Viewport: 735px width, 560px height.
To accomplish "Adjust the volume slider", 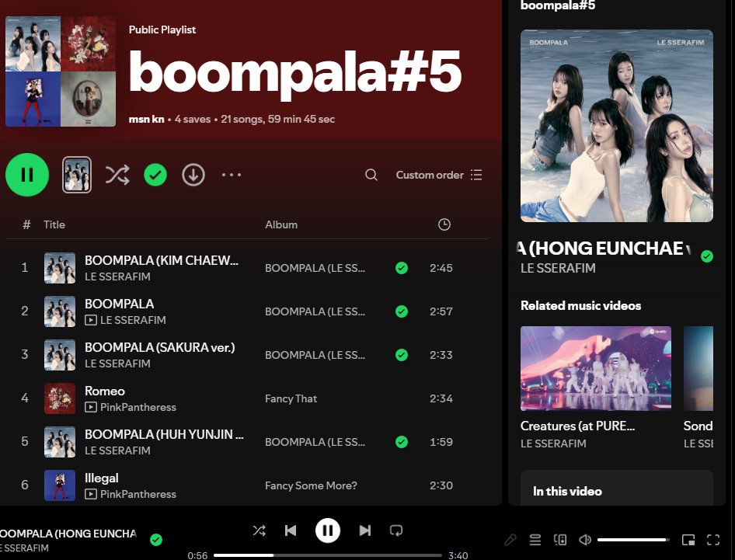I will tap(632, 540).
